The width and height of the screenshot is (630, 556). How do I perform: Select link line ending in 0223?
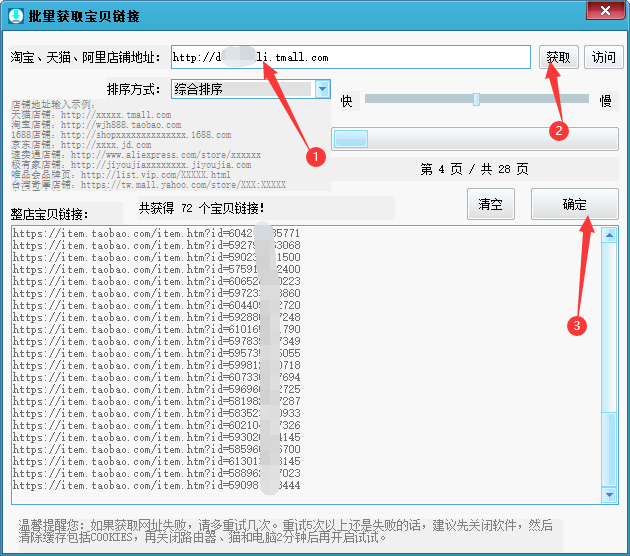click(156, 281)
